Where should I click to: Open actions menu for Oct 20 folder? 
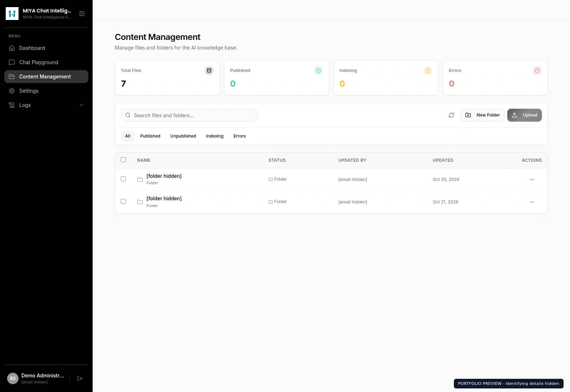(x=532, y=180)
